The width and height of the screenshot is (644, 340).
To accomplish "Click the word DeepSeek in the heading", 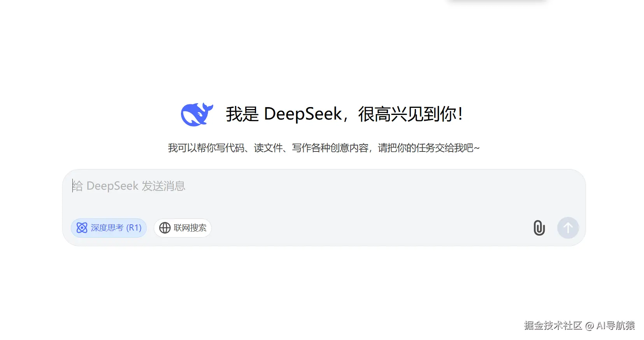I will [x=303, y=115].
